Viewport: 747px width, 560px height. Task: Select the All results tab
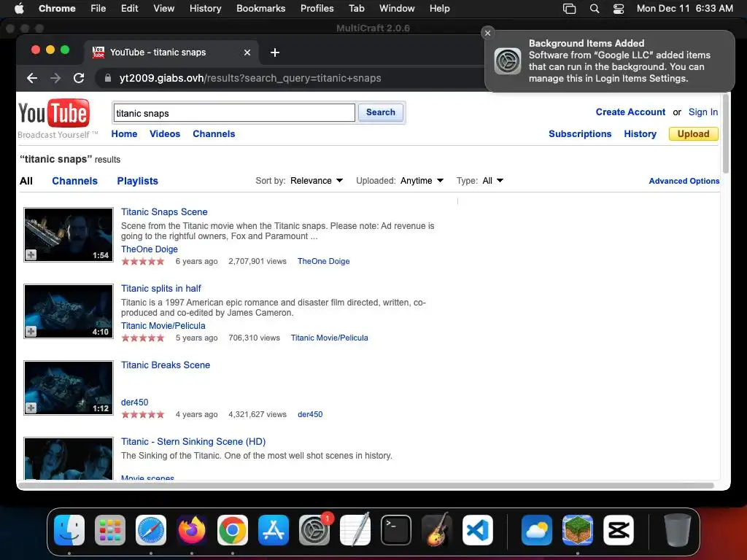pyautogui.click(x=26, y=181)
